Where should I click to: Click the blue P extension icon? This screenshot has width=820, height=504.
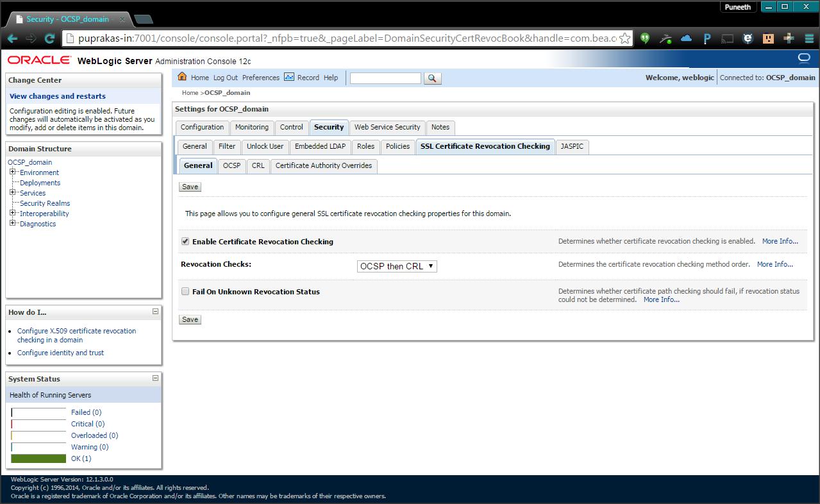click(707, 38)
